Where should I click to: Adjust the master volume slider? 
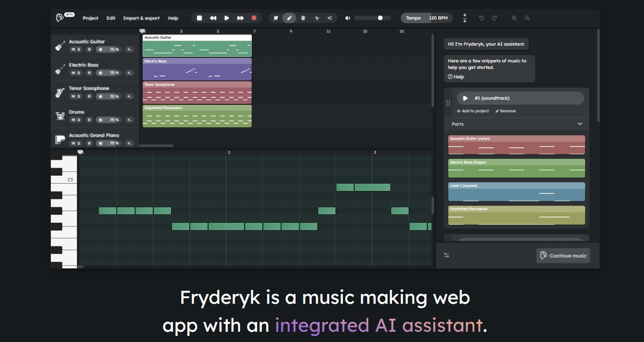tap(372, 18)
